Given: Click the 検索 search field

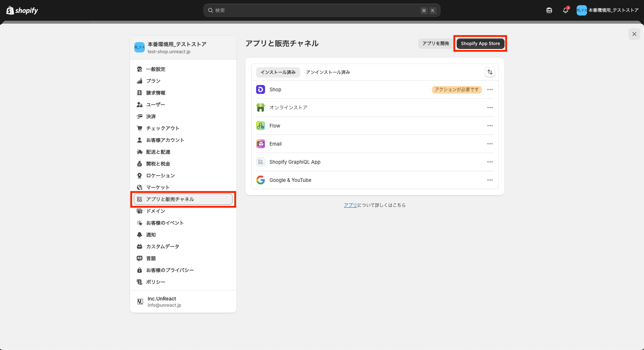Looking at the screenshot, I should coord(322,10).
